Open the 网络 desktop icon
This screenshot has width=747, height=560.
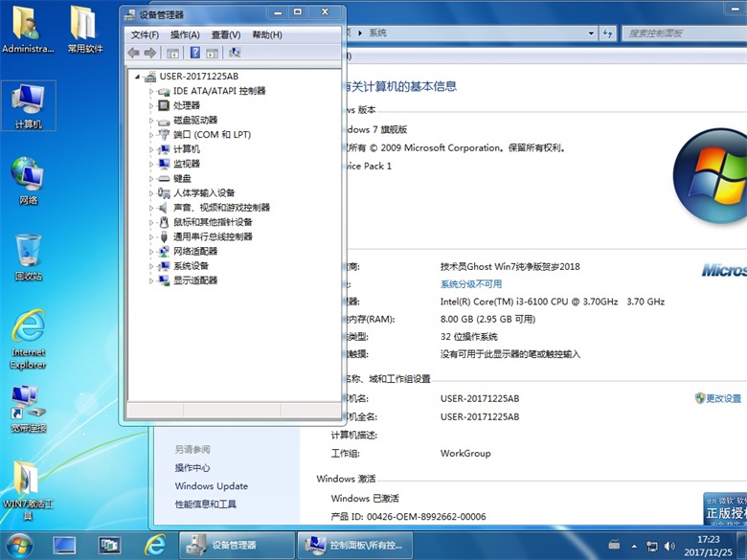(x=28, y=178)
